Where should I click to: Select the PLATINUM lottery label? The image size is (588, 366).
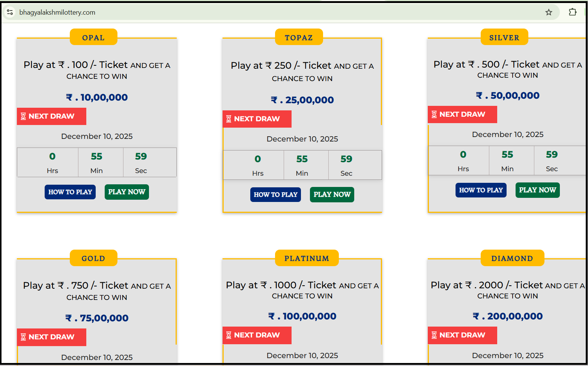[x=307, y=258]
